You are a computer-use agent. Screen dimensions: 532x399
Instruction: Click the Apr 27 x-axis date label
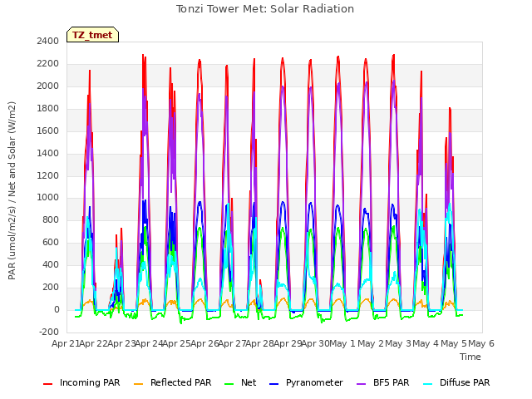[x=232, y=343]
